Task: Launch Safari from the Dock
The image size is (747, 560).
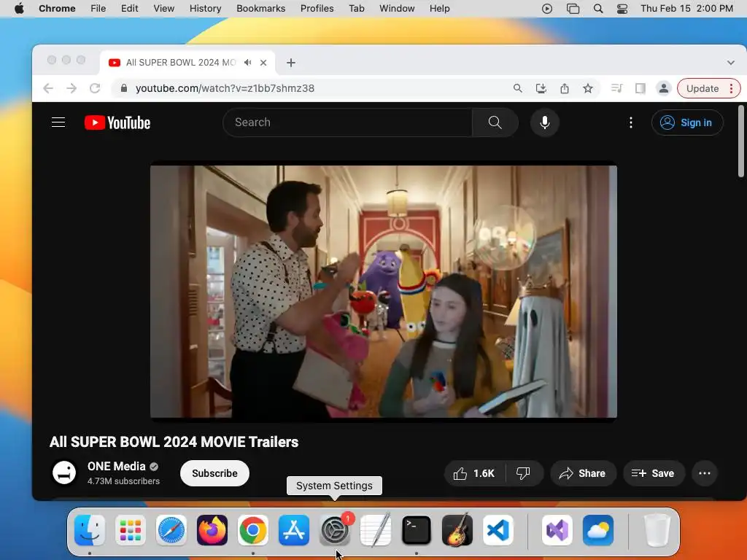Action: click(171, 530)
